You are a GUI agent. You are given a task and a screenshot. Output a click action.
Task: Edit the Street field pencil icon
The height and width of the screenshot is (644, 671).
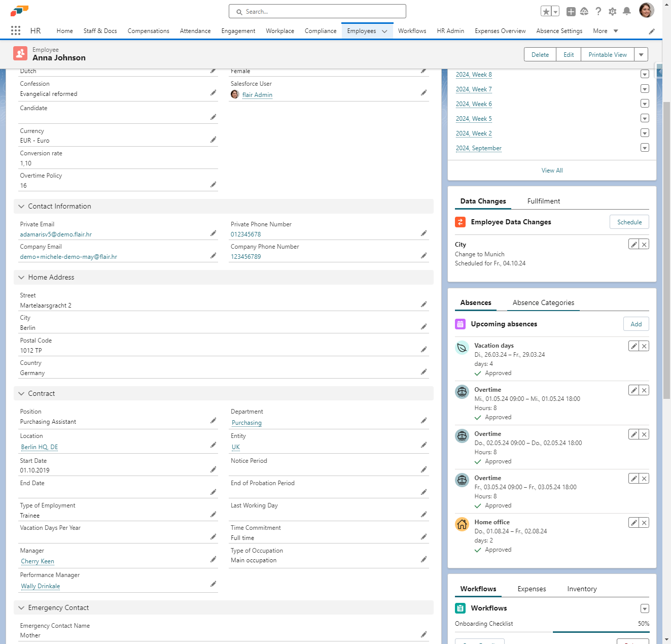coord(423,304)
